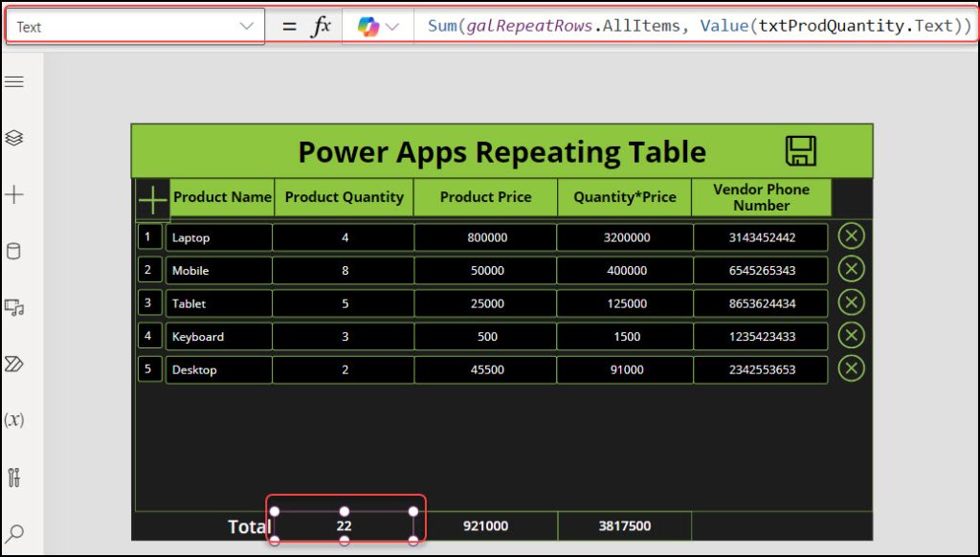The width and height of the screenshot is (980, 557).
Task: Select total quantity label showing 22
Action: [x=344, y=525]
